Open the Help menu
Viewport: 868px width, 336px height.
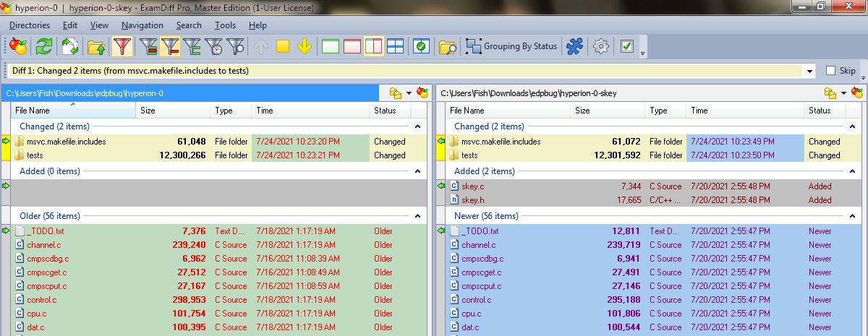point(258,25)
